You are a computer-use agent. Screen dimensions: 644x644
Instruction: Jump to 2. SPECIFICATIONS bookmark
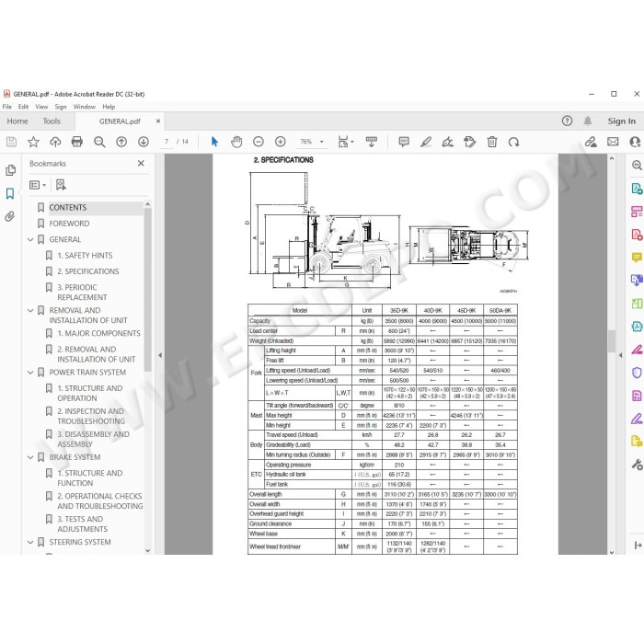88,272
